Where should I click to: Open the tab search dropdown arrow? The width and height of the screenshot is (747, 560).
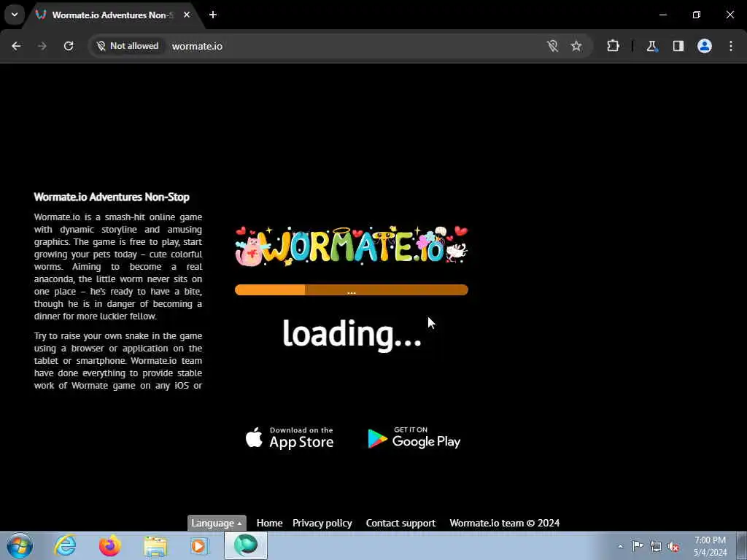[x=15, y=15]
